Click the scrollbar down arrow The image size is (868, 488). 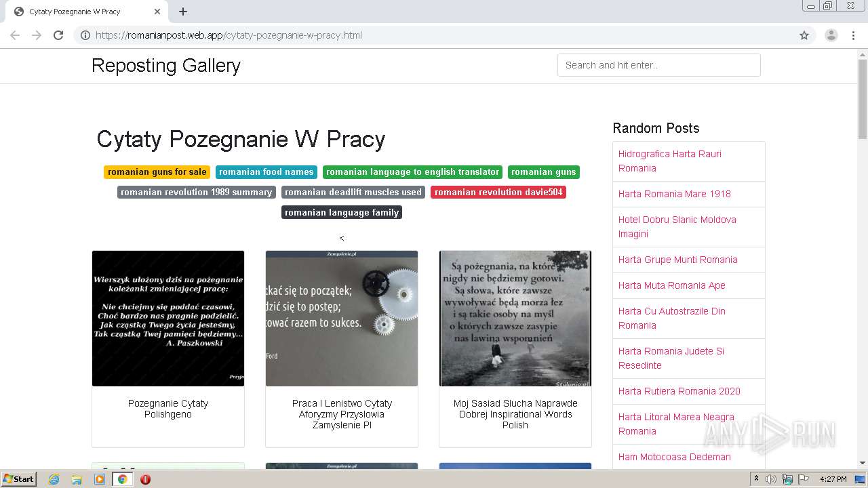pyautogui.click(x=863, y=464)
